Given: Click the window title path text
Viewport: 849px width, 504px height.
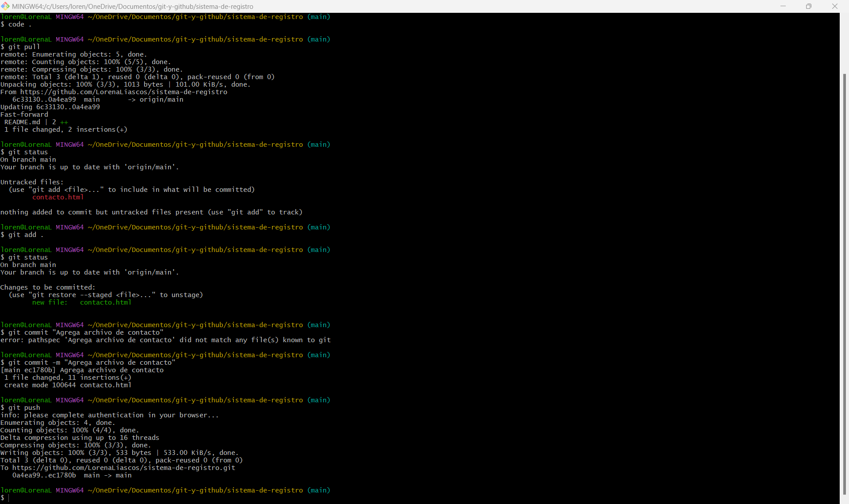Looking at the screenshot, I should [133, 7].
